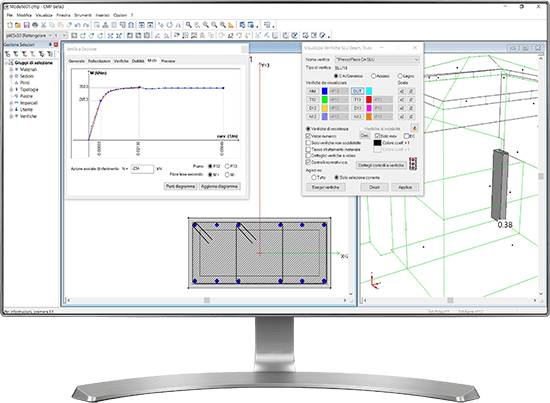
Task: Click the first magnifier zoom icon
Action: point(189,25)
